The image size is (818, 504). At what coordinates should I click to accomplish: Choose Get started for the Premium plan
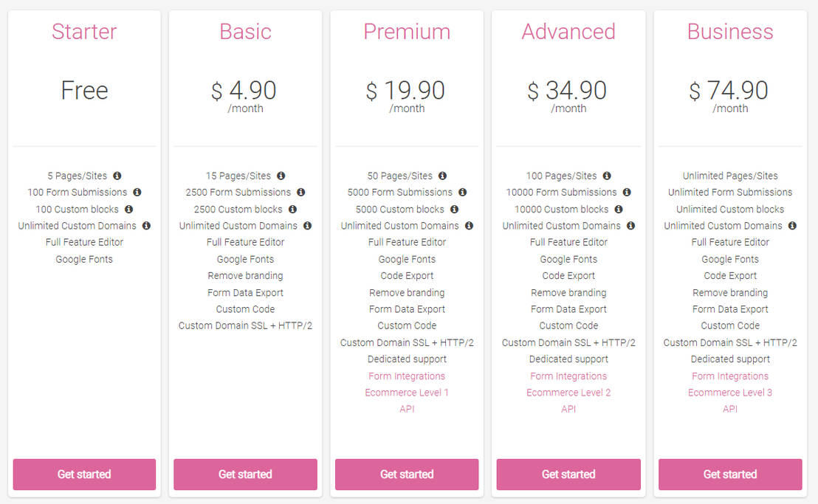click(407, 474)
